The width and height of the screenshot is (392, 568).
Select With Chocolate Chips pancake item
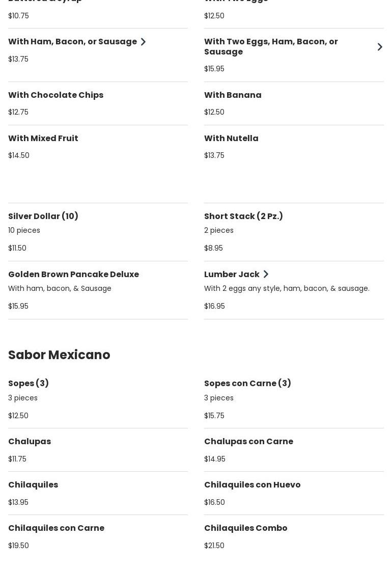pos(55,95)
